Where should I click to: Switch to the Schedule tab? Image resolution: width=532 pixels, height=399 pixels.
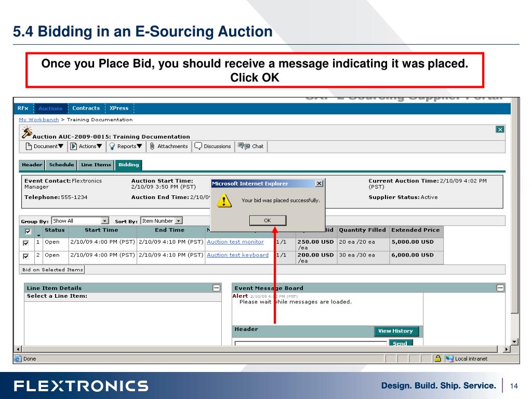point(61,165)
